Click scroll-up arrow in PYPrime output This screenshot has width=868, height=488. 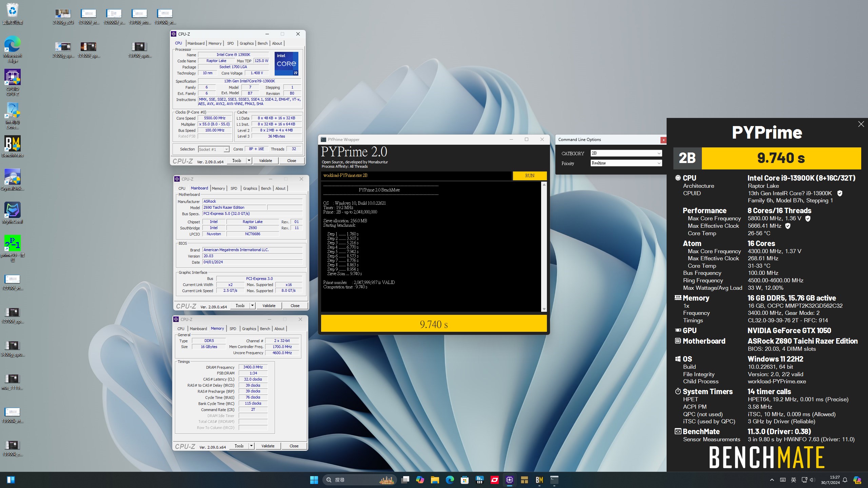coord(544,185)
